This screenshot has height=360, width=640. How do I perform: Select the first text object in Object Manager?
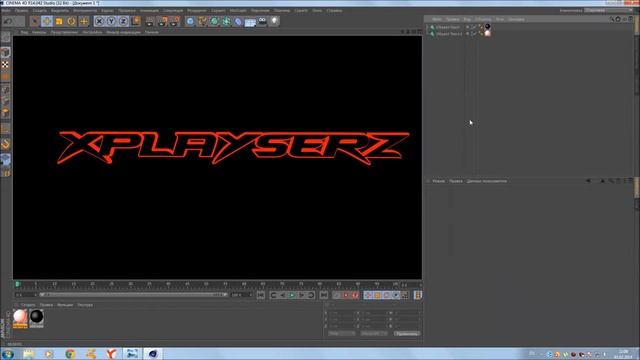pyautogui.click(x=448, y=27)
